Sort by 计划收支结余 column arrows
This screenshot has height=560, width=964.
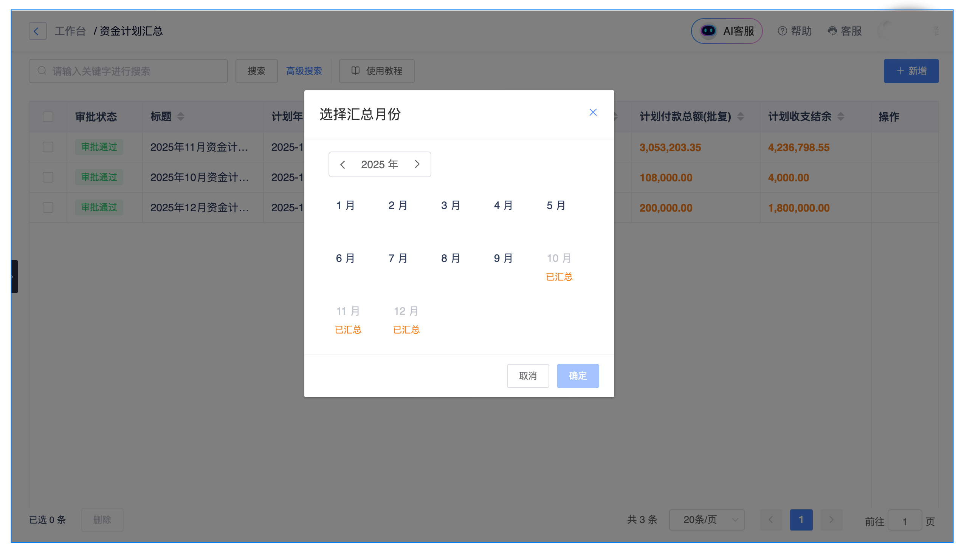point(840,117)
